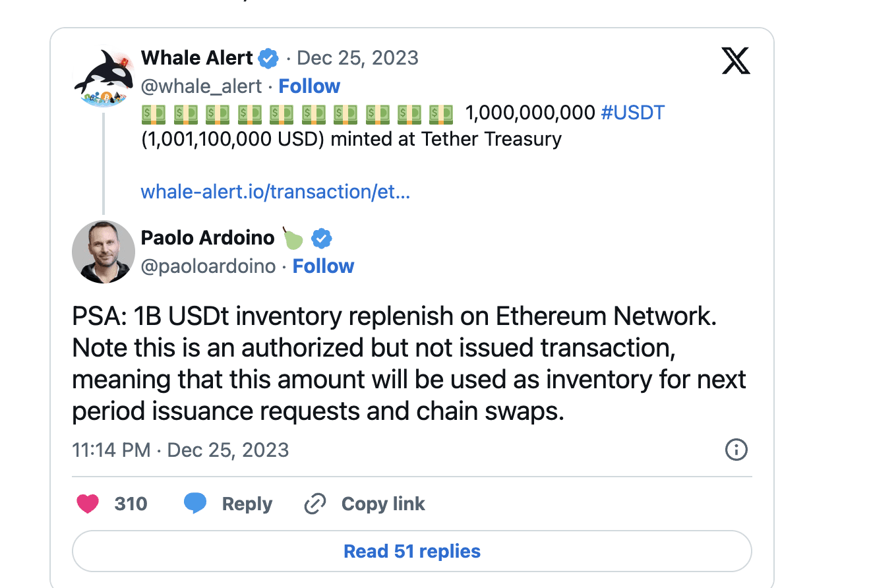This screenshot has width=869, height=588.
Task: Open the #USDT hashtag
Action: [x=633, y=113]
